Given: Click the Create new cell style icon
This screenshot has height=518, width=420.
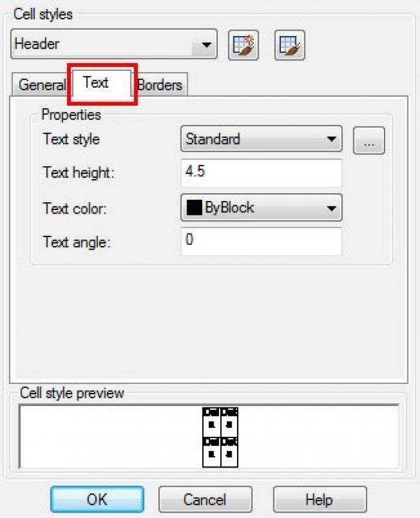Looking at the screenshot, I should [x=244, y=45].
